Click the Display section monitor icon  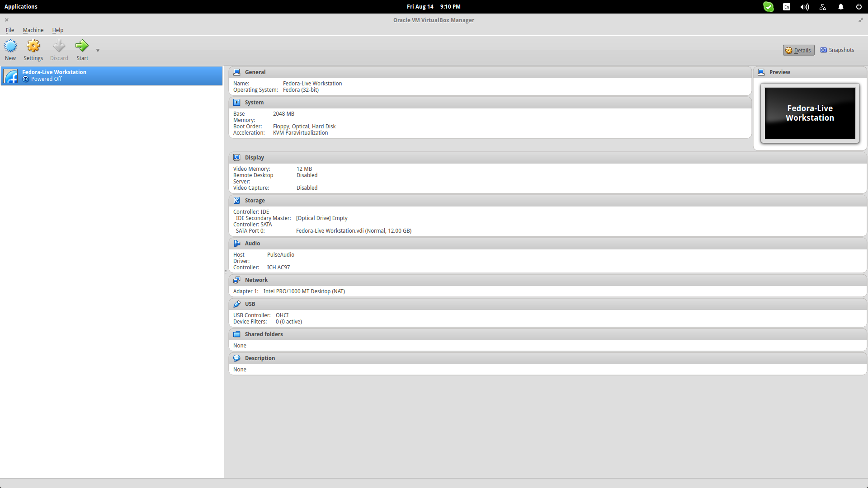coord(236,157)
